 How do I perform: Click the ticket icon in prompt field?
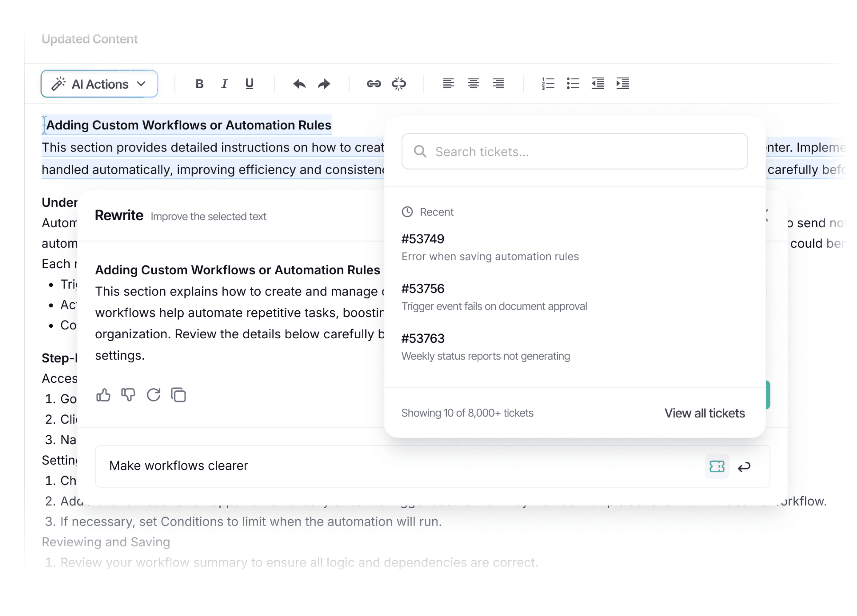point(717,466)
